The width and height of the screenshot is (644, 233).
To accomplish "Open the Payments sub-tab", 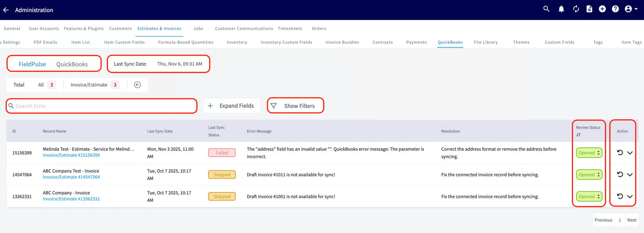I will click(416, 42).
